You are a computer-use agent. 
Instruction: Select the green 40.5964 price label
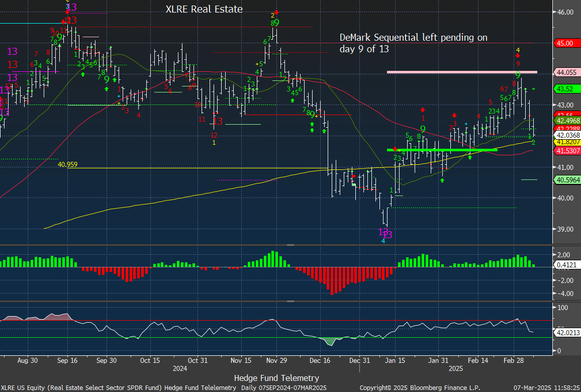567,180
